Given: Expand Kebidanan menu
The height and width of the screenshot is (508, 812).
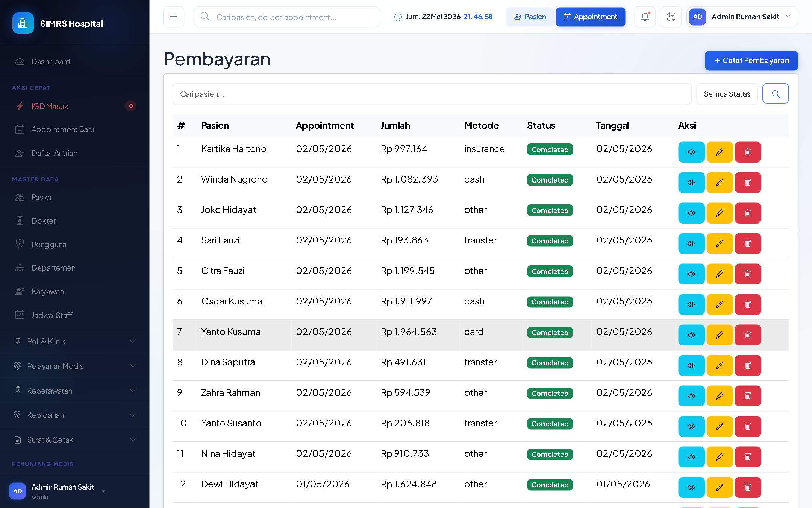Looking at the screenshot, I should pos(75,415).
